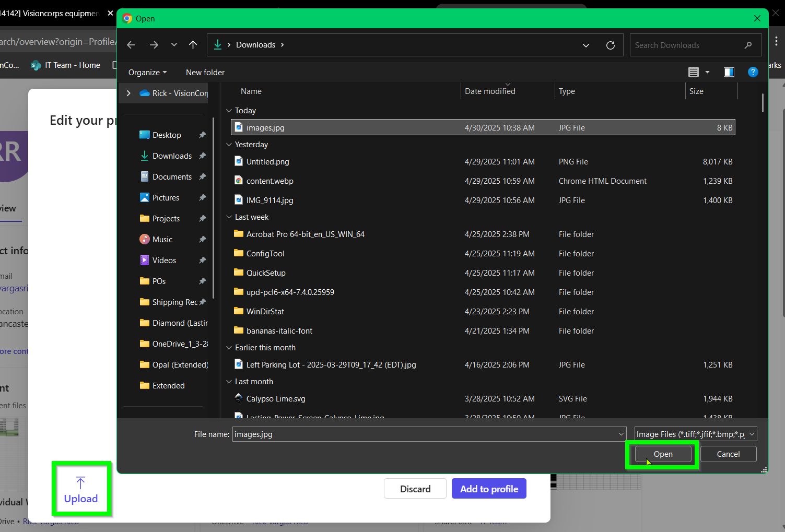The width and height of the screenshot is (785, 532).
Task: Click the back navigation arrow
Action: (131, 44)
